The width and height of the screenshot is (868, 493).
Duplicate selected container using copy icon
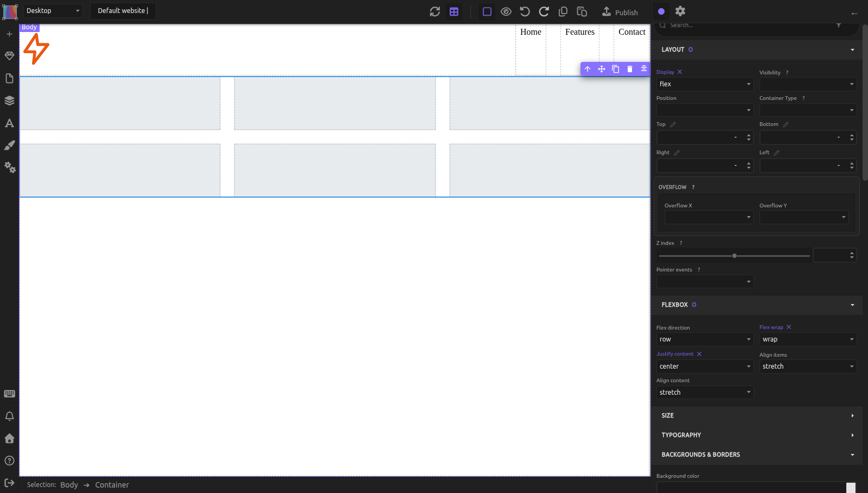pos(615,69)
